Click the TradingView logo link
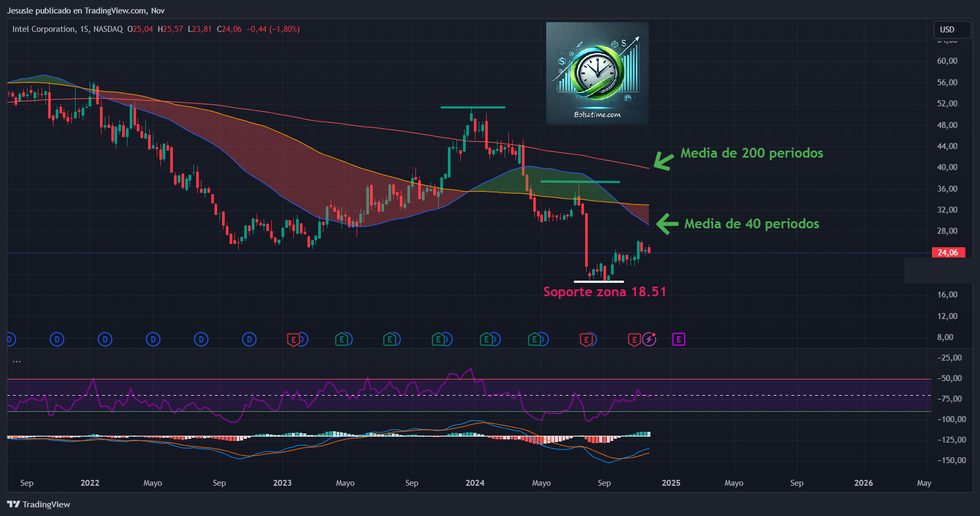Screen dimensions: 980x516 pos(39,504)
